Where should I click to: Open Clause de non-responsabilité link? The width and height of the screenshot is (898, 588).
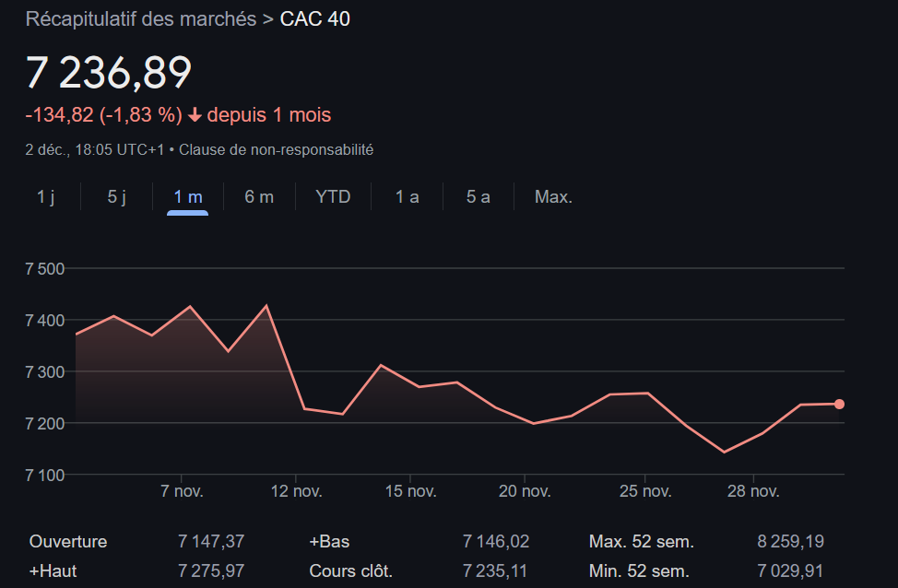pyautogui.click(x=276, y=150)
